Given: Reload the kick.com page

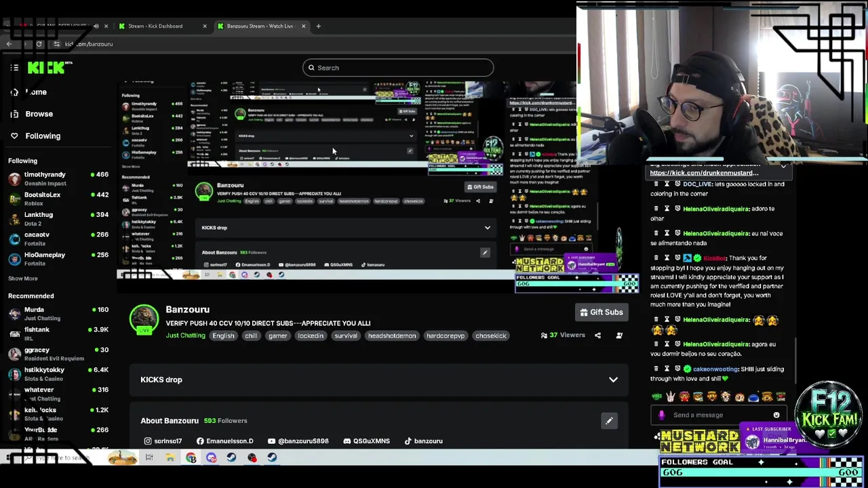Looking at the screenshot, I should tap(39, 44).
